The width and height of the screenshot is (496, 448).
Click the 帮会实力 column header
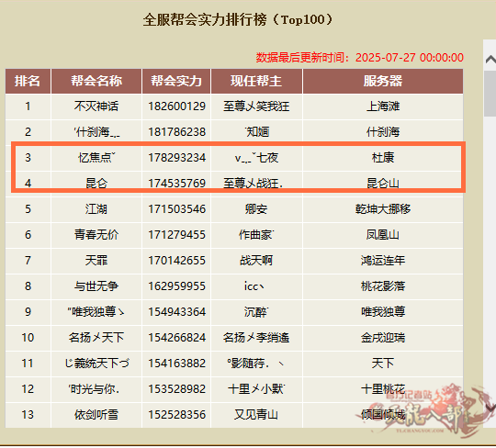176,82
